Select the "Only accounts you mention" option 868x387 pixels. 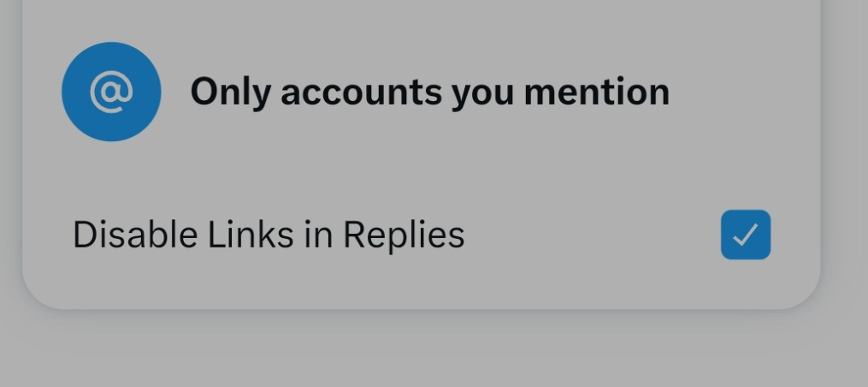429,92
